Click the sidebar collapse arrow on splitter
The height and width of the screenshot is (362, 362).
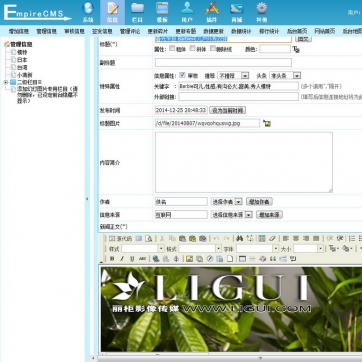[x=87, y=199]
